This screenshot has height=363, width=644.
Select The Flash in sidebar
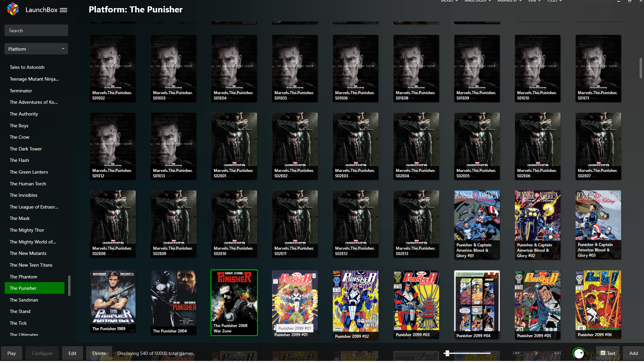click(x=35, y=161)
